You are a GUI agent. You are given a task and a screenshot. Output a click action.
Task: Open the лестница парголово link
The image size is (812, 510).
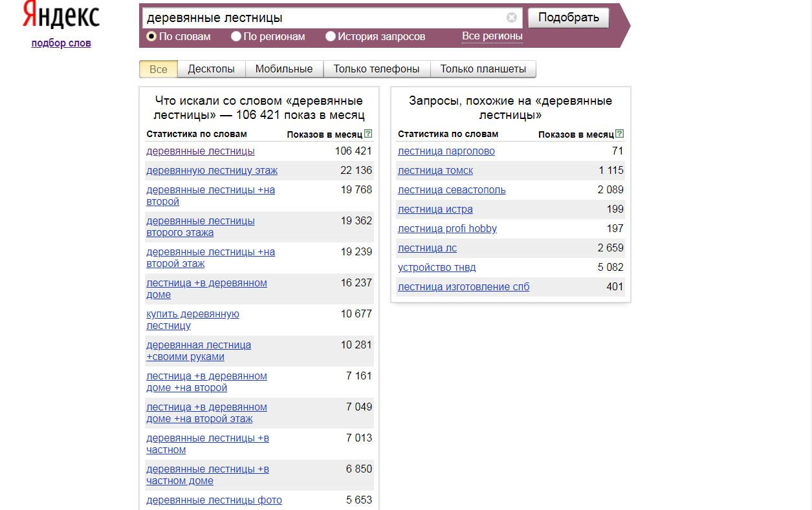tap(446, 151)
